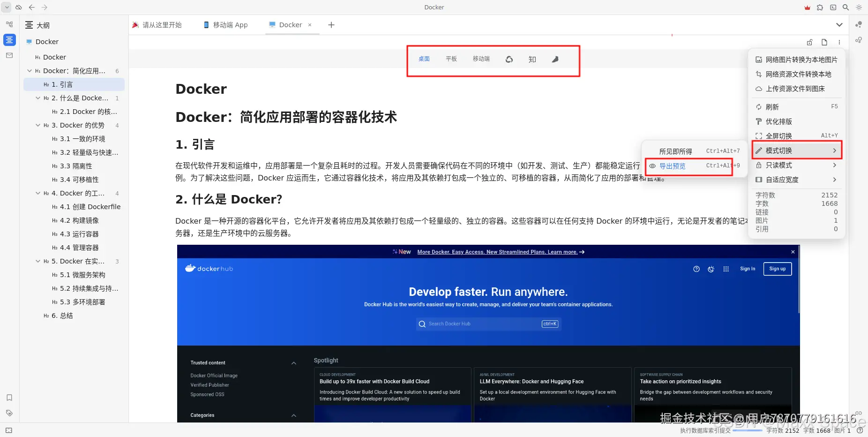The width and height of the screenshot is (868, 437).
Task: Select 桌面 preview mode
Action: (424, 59)
